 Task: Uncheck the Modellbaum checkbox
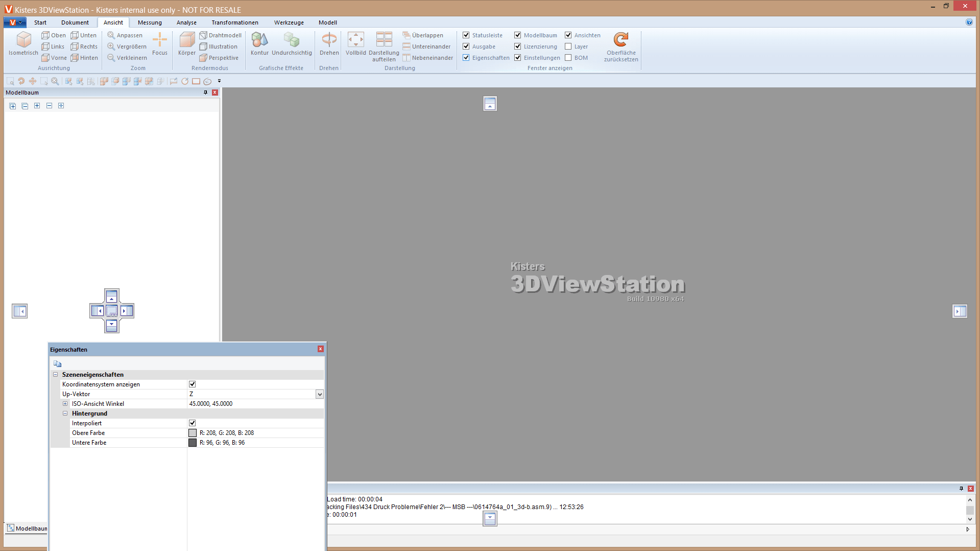517,35
